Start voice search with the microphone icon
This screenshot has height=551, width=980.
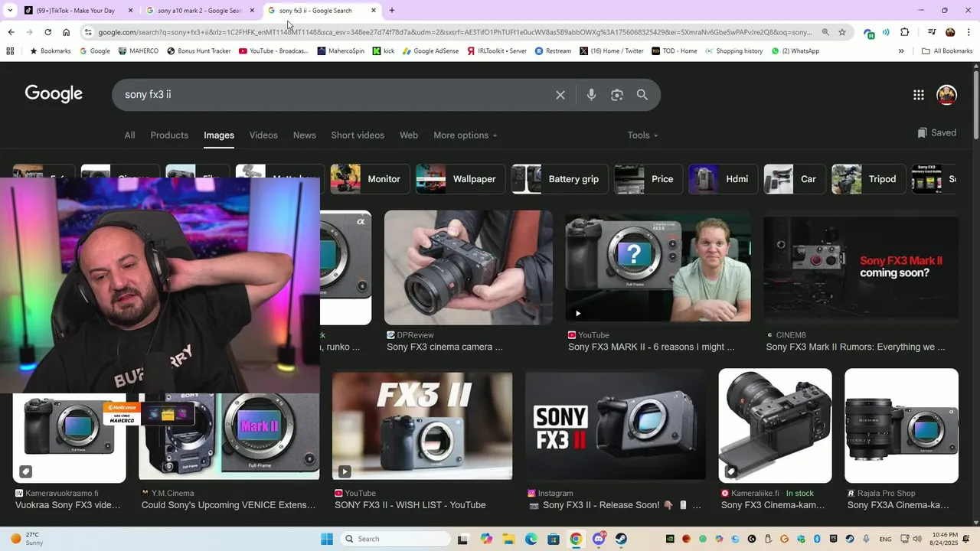pyautogui.click(x=591, y=95)
